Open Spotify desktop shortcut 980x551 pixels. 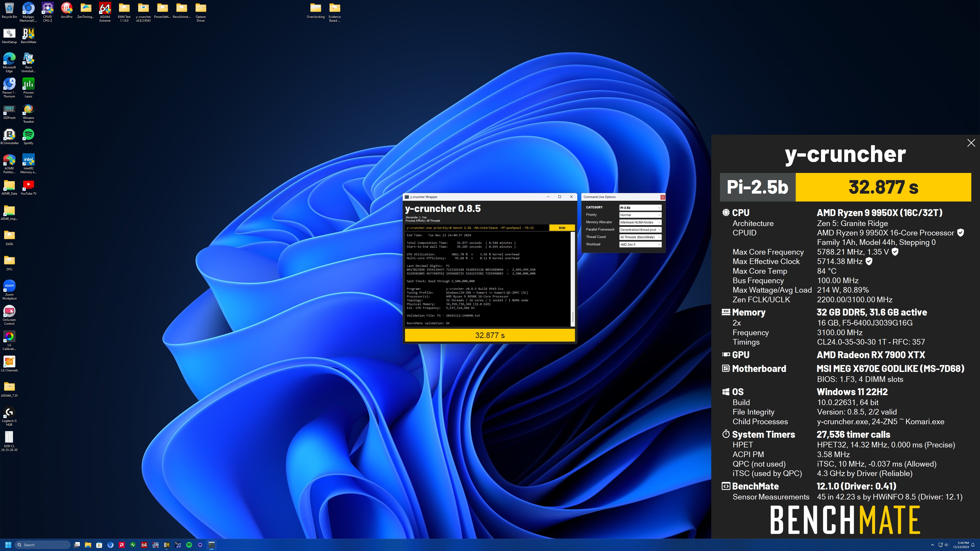click(28, 136)
